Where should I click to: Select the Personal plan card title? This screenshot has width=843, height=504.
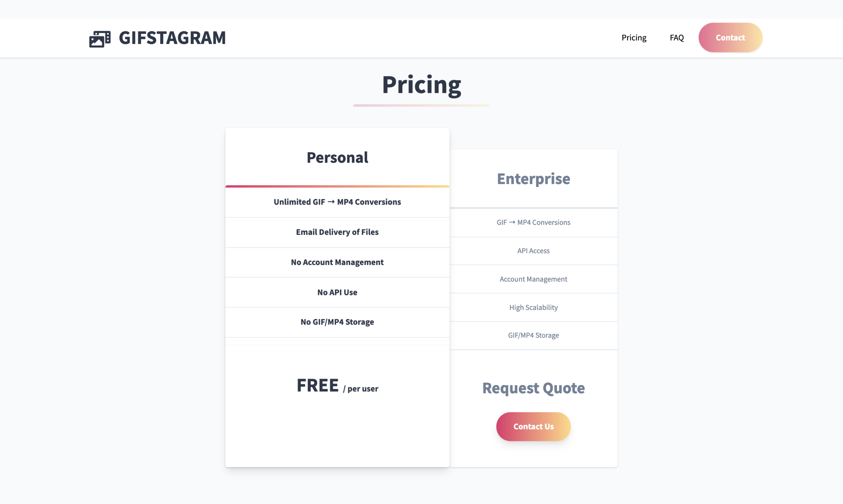pyautogui.click(x=337, y=157)
